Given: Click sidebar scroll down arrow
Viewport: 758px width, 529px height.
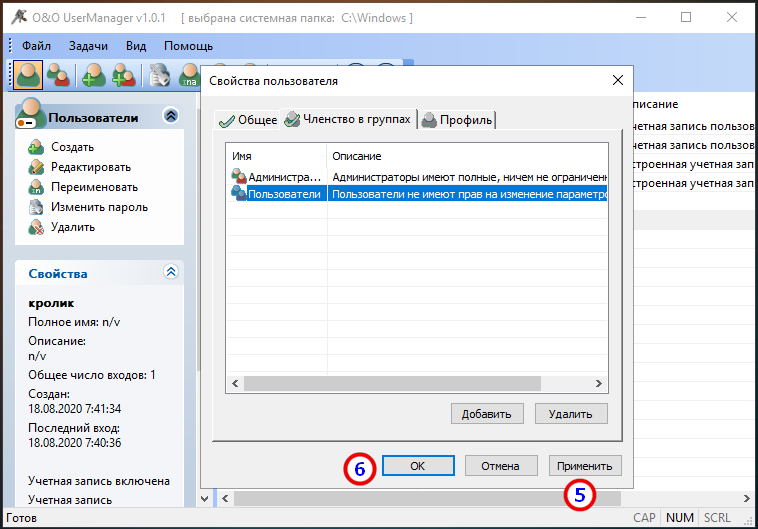Looking at the screenshot, I should point(204,498).
